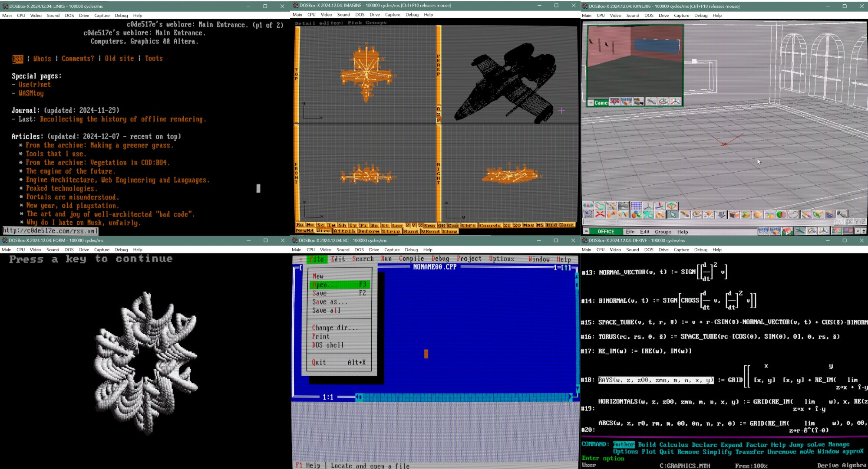This screenshot has width=868, height=469.
Task: Choose Quit in Borland File menu
Action: pos(340,362)
